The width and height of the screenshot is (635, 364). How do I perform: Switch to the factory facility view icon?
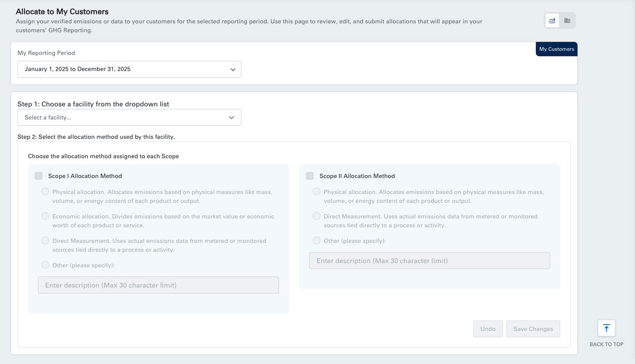(x=552, y=21)
